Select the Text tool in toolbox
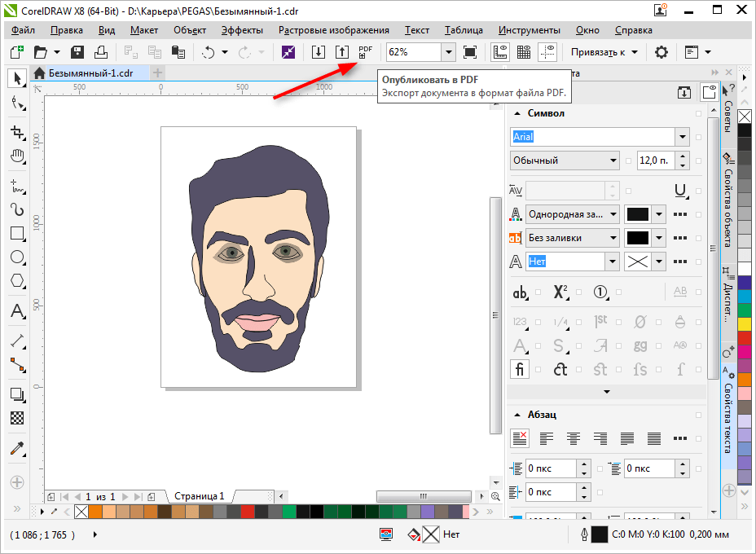Viewport: 756px width, 554px height. coord(16,311)
